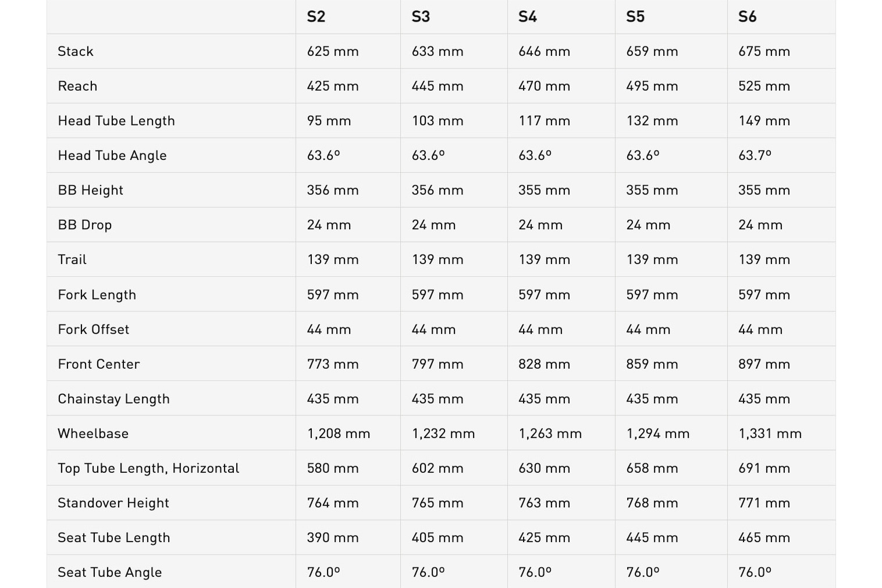Click the S4 column header

click(x=528, y=16)
